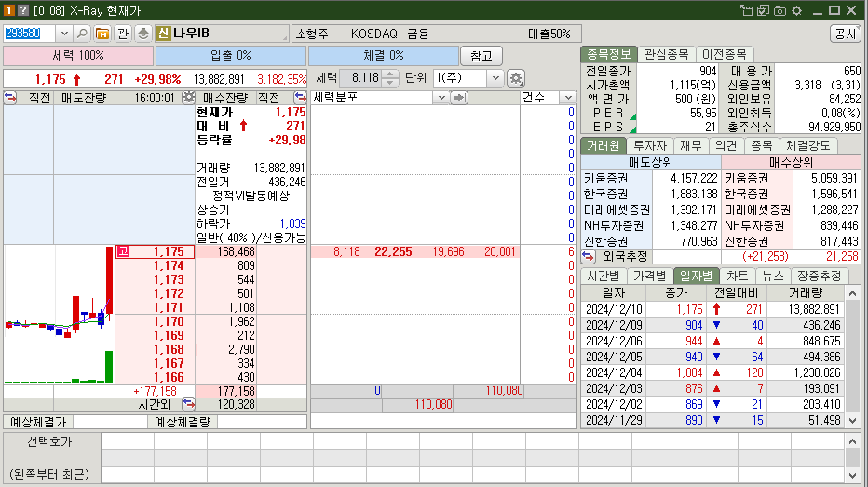Switch to the 종목정보 tab

pyautogui.click(x=608, y=54)
